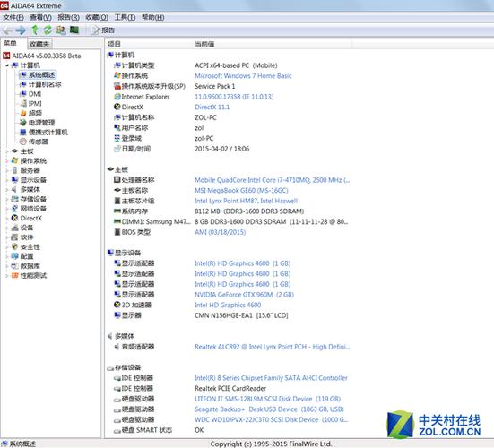
Task: Switch to the 收藏夹 tab
Action: pyautogui.click(x=39, y=44)
